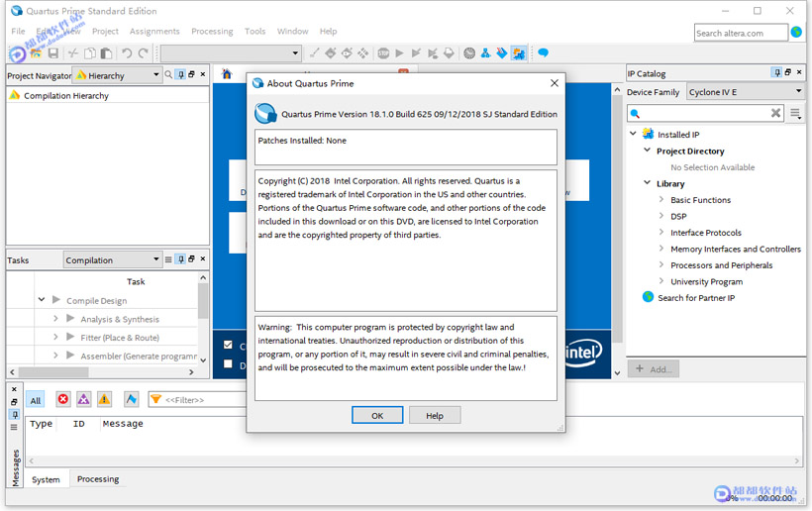The height and width of the screenshot is (511, 812).
Task: Open the empty project dropdown in toolbar
Action: tap(231, 52)
